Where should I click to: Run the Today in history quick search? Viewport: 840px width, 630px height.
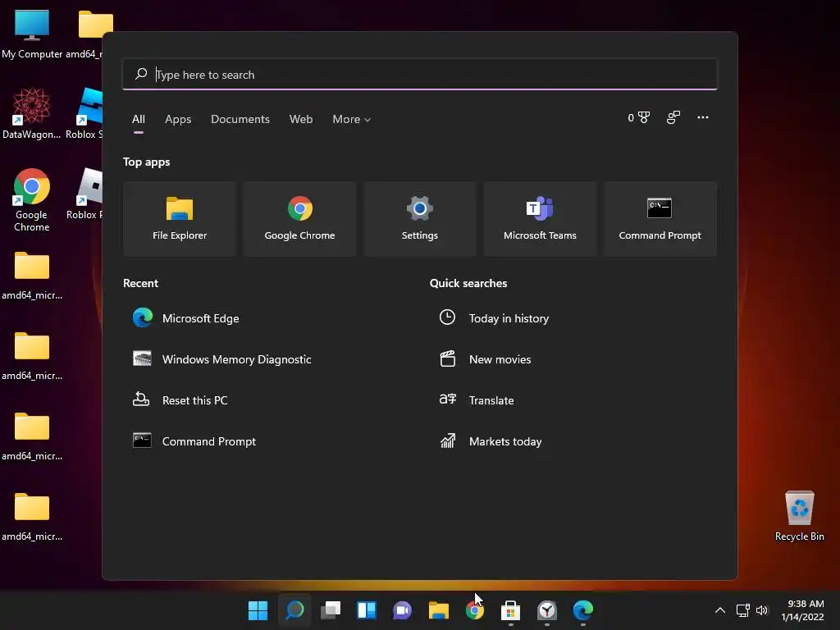click(494, 318)
